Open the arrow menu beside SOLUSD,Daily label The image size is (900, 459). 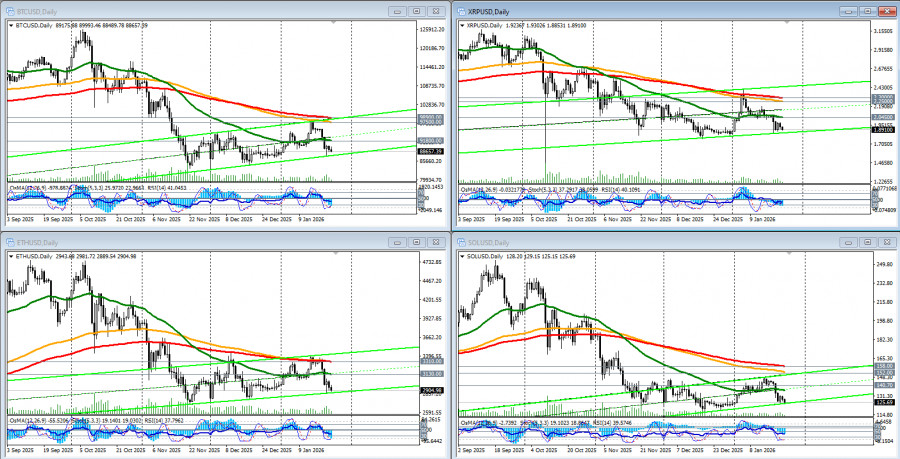click(x=462, y=256)
